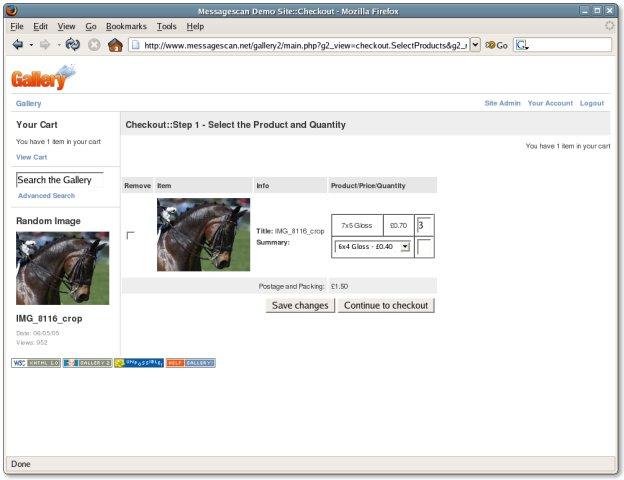Image resolution: width=624 pixels, height=480 pixels.
Task: Click the URL address field
Action: click(305, 45)
